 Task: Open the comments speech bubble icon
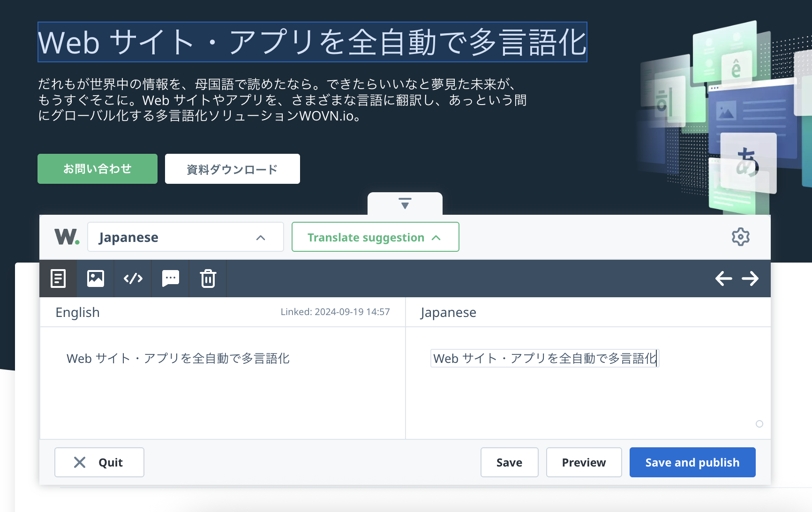coord(171,279)
